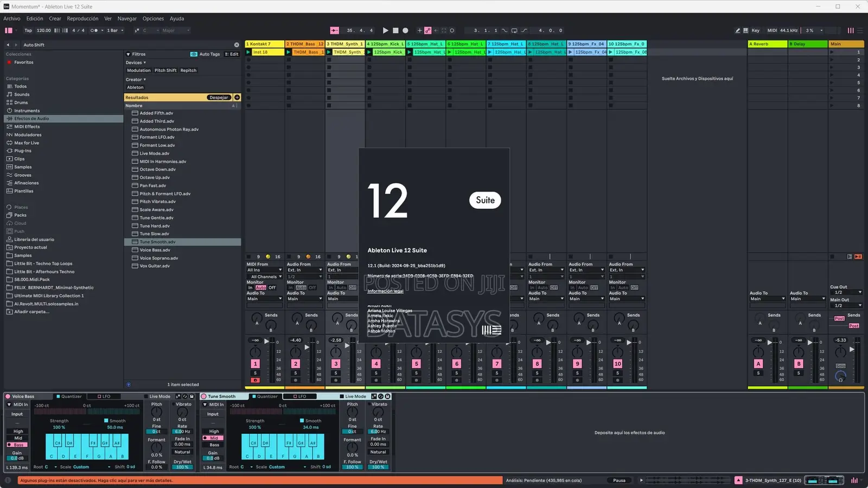
Task: Open Información legal link in about dialog
Action: (x=385, y=291)
